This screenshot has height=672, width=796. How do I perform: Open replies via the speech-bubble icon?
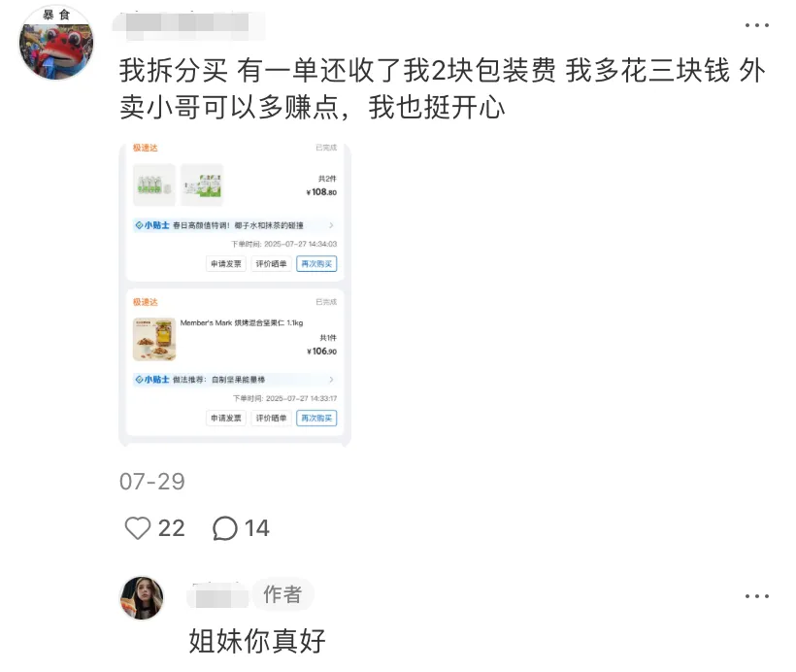click(225, 528)
